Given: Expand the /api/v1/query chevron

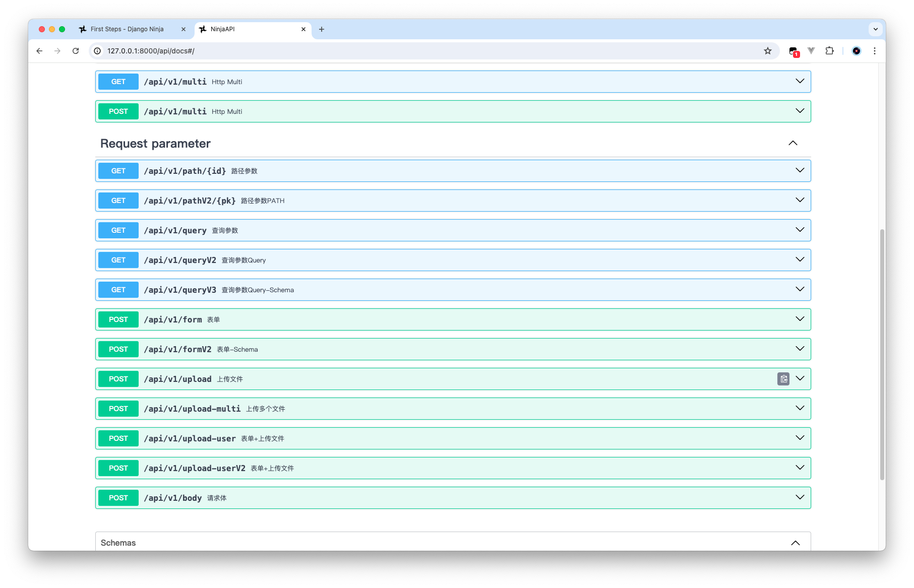Looking at the screenshot, I should pos(800,230).
